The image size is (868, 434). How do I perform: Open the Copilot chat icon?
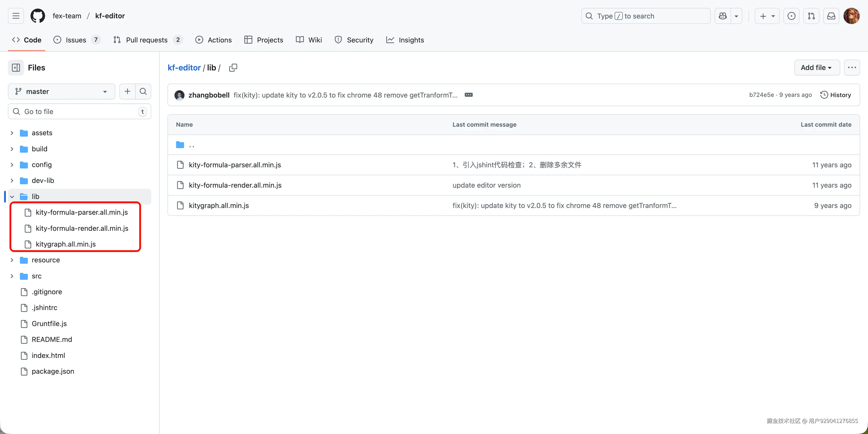[x=722, y=16]
